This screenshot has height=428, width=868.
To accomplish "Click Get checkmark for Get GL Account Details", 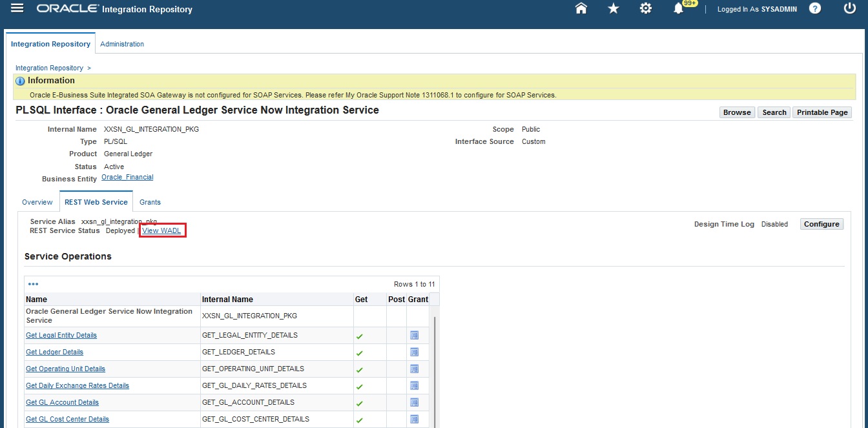I will (360, 403).
